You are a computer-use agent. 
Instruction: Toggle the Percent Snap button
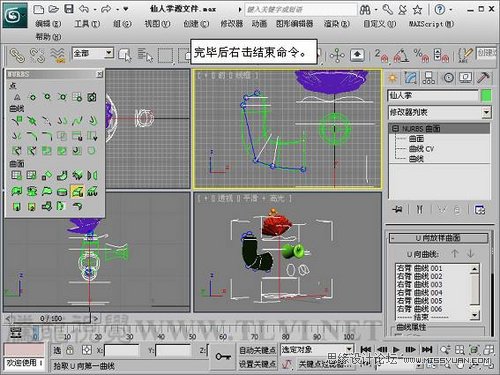coord(421,55)
